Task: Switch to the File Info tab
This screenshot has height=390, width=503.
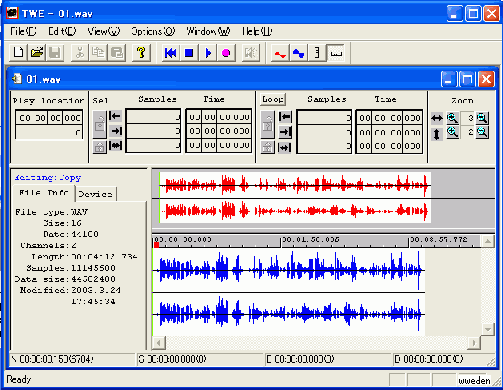Action: tap(43, 193)
